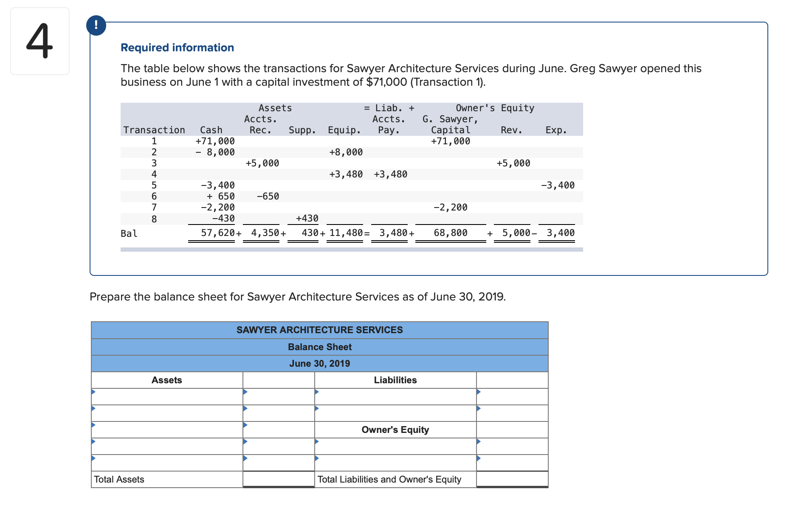The width and height of the screenshot is (812, 511).
Task: Click the Assets column header in balance sheet
Action: 167,380
